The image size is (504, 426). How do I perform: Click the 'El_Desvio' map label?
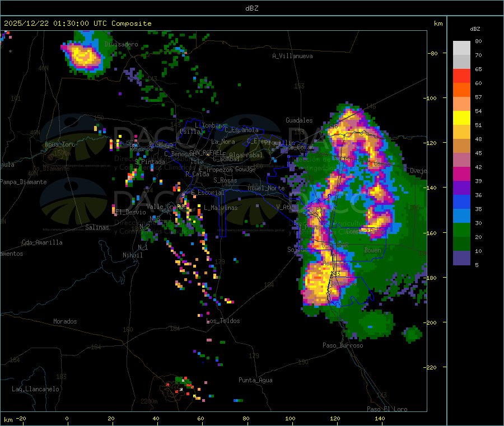(x=130, y=212)
